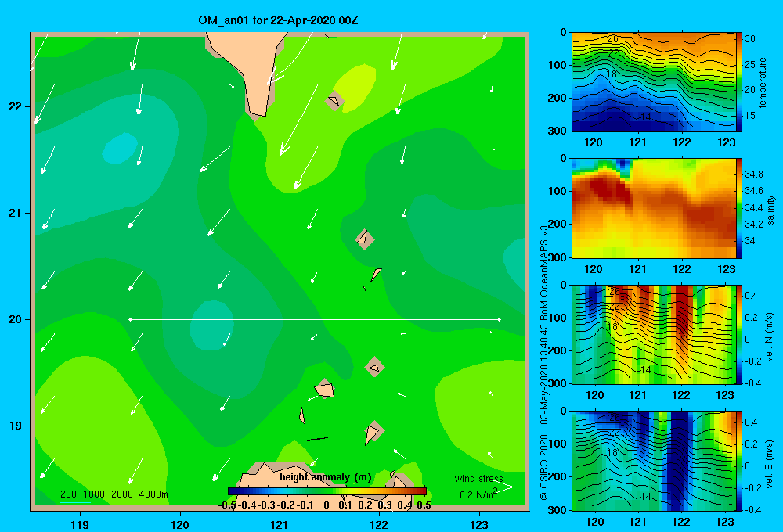
Task: Click the longitude 123 tick label on the main map
Action: tap(479, 525)
